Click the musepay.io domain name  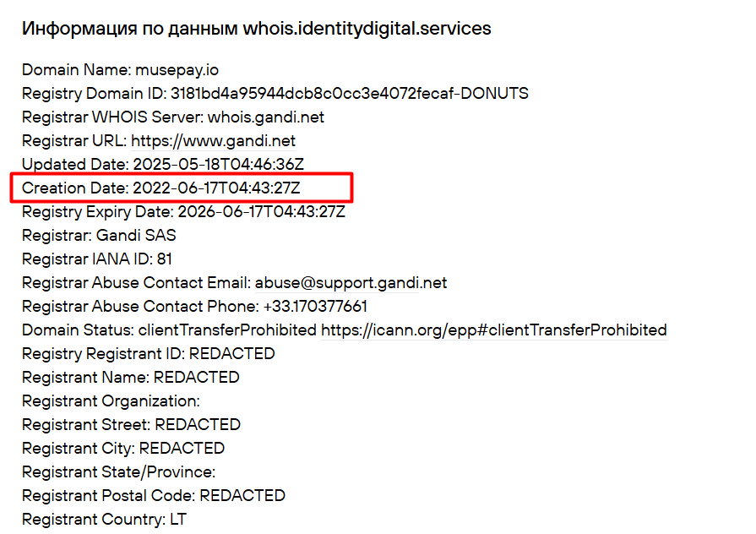(177, 70)
